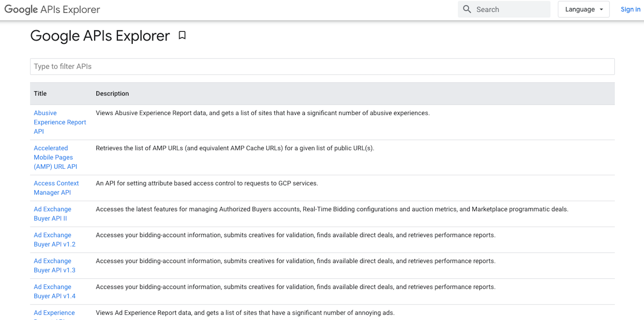The image size is (644, 320).
Task: Click description 'An API for setting attribute based access'
Action: (x=207, y=183)
